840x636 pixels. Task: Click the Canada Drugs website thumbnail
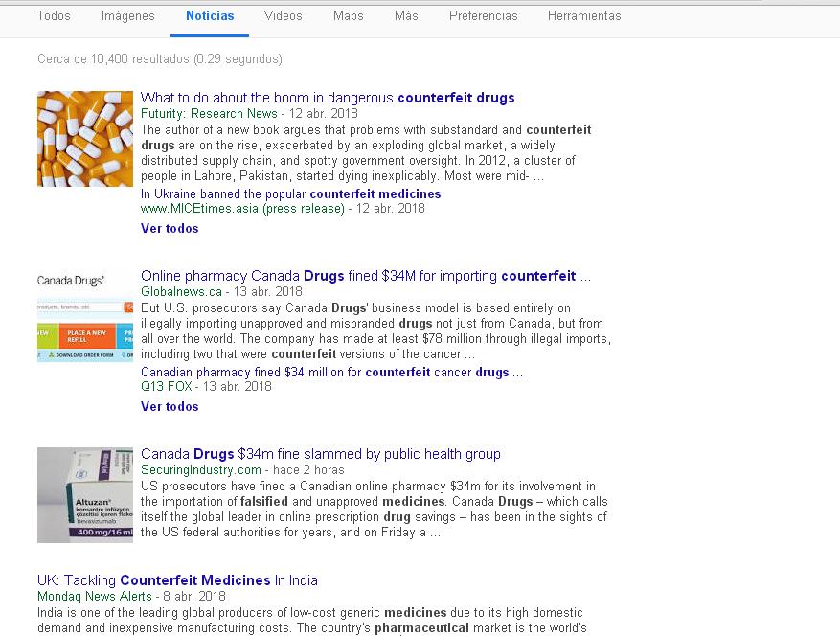pyautogui.click(x=85, y=316)
